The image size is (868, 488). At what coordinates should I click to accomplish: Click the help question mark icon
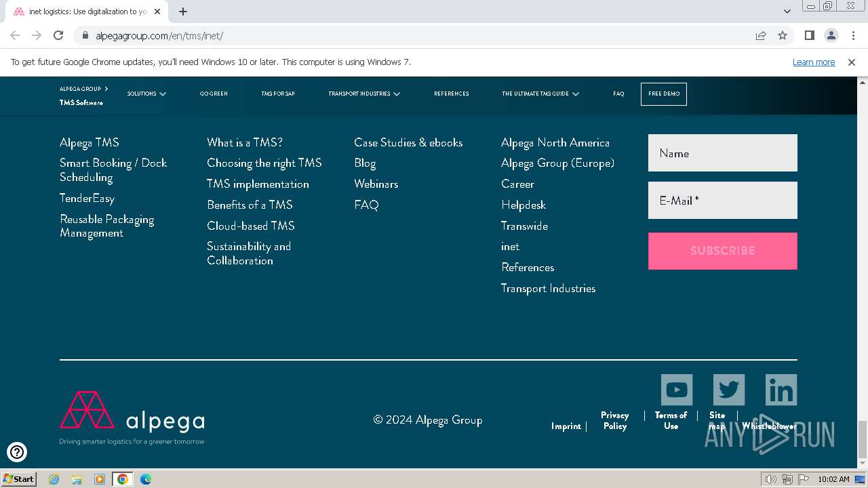pos(17,451)
